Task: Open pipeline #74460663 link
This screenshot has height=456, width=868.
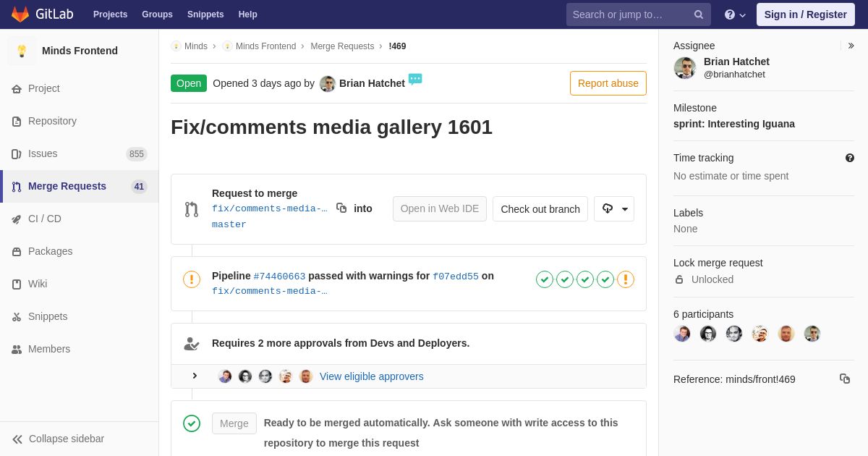Action: tap(279, 276)
